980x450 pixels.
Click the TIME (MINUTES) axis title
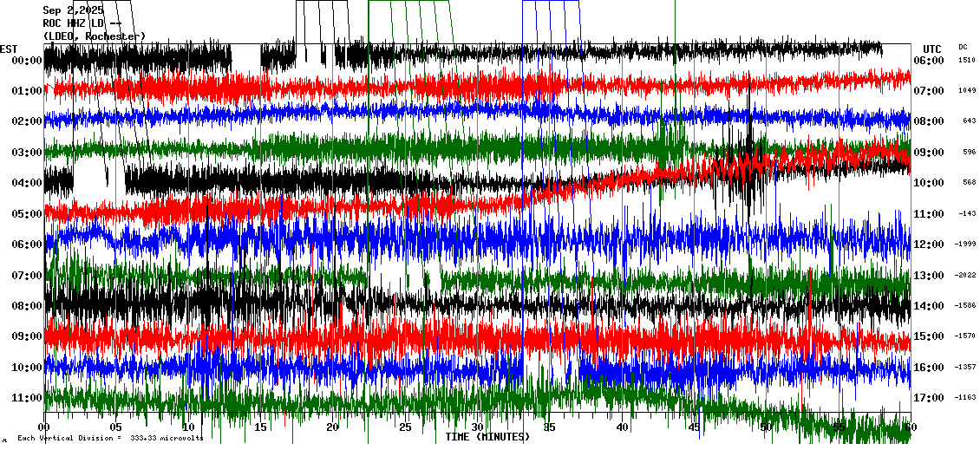tap(487, 437)
